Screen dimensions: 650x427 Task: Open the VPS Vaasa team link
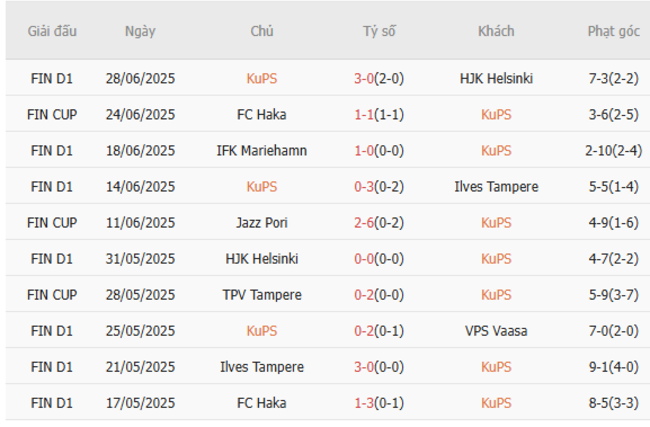(x=496, y=331)
